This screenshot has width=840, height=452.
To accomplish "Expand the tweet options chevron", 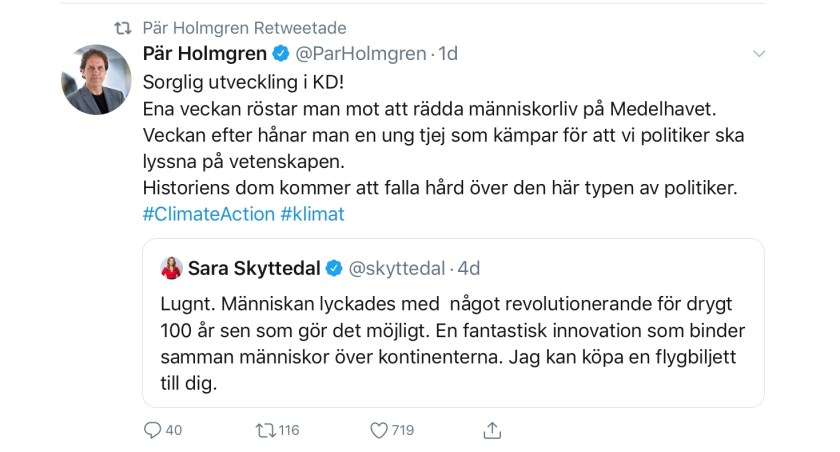I will (759, 54).
